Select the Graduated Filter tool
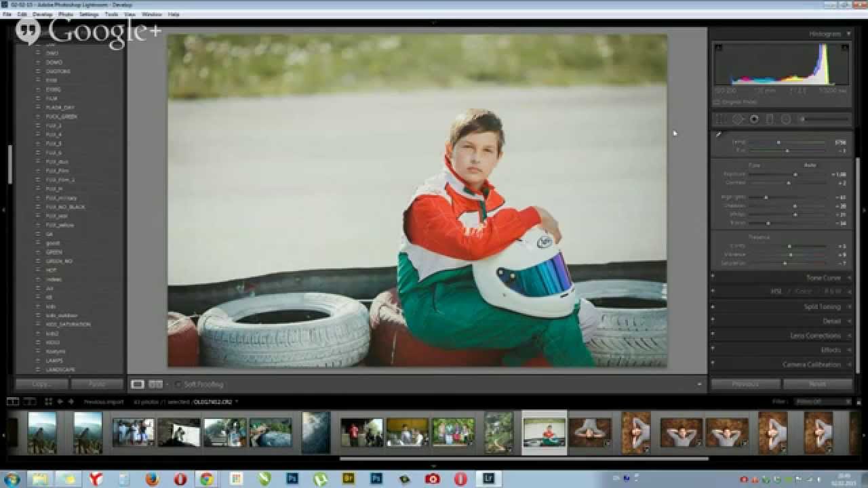 tap(770, 119)
